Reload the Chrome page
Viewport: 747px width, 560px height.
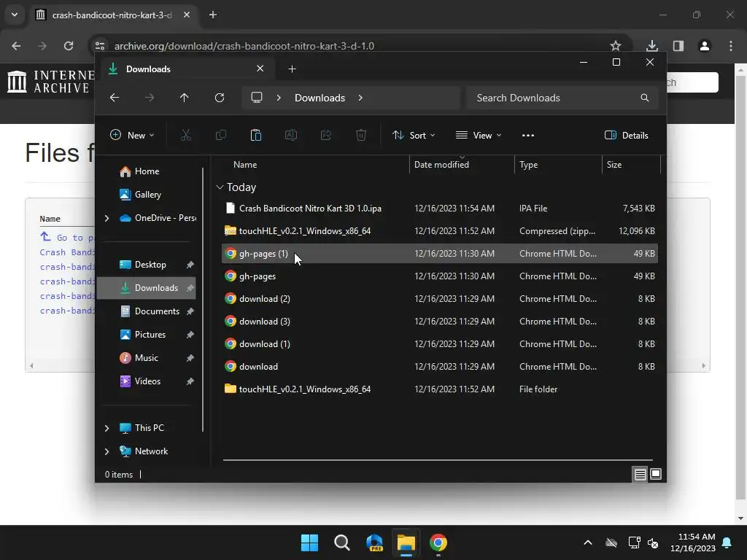pos(69,46)
